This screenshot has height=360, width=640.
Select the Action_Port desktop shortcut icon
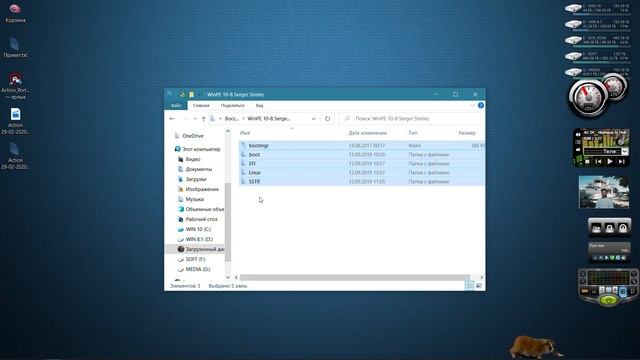15,86
